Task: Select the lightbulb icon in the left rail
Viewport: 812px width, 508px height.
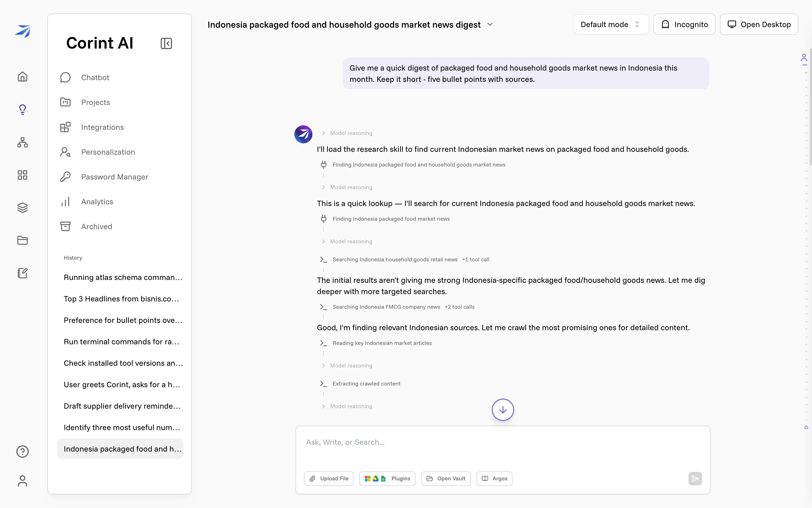Action: pos(23,109)
